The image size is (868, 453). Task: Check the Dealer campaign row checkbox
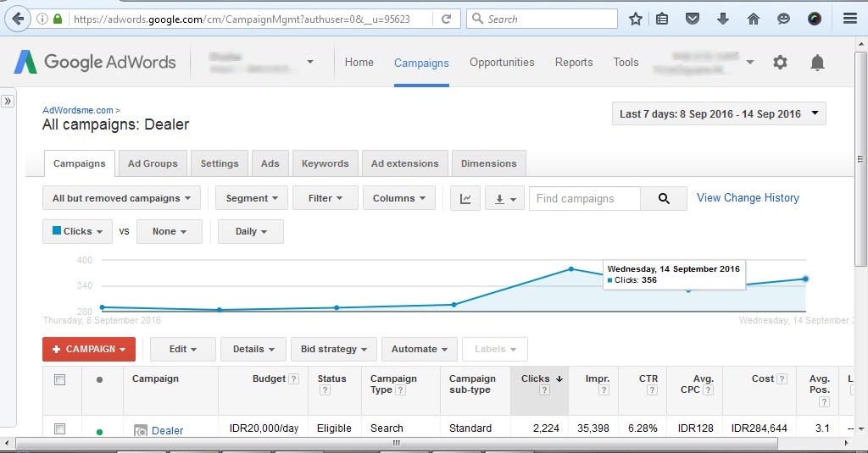59,429
